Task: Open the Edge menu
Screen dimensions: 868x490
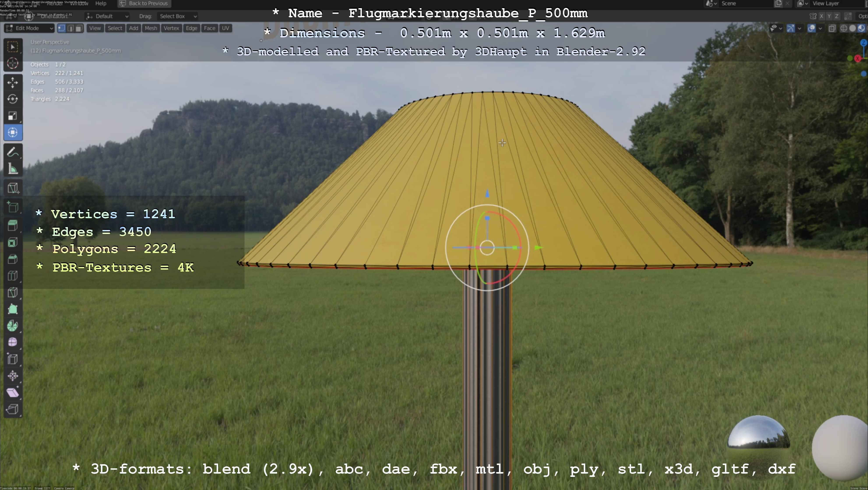Action: tap(191, 28)
